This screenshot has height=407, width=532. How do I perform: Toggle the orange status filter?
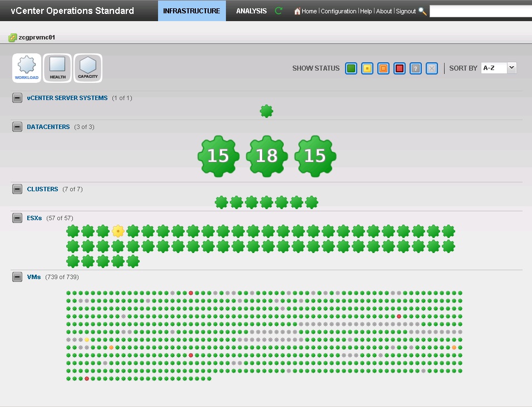click(x=383, y=68)
